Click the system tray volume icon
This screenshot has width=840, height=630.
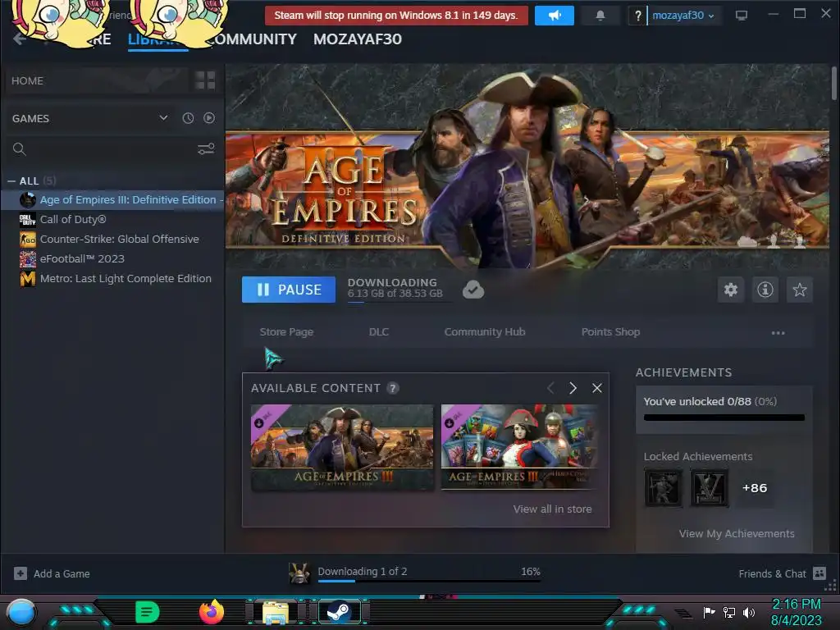(748, 612)
